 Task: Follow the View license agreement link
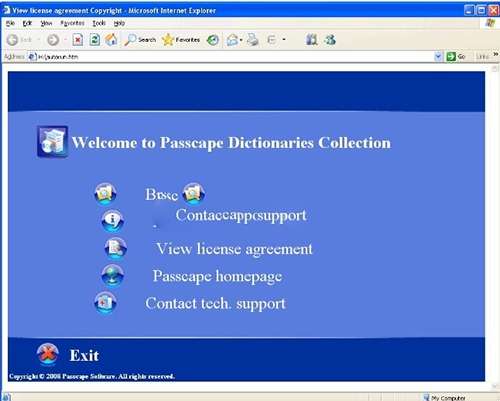pos(234,249)
